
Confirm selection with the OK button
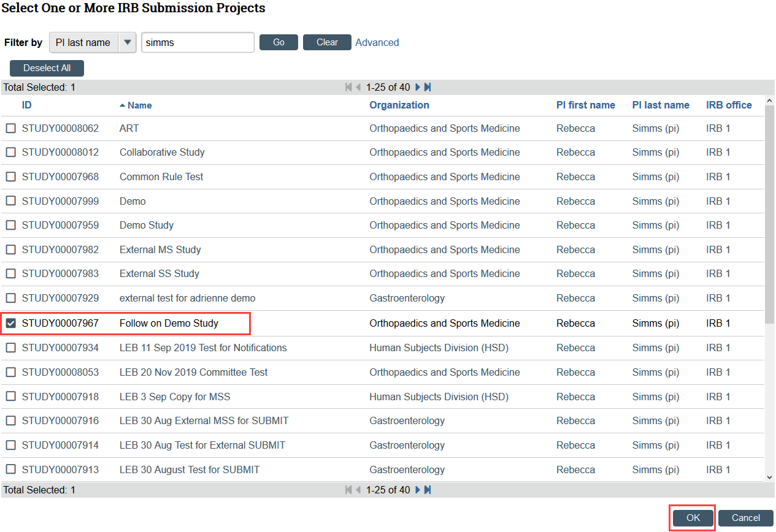(693, 518)
